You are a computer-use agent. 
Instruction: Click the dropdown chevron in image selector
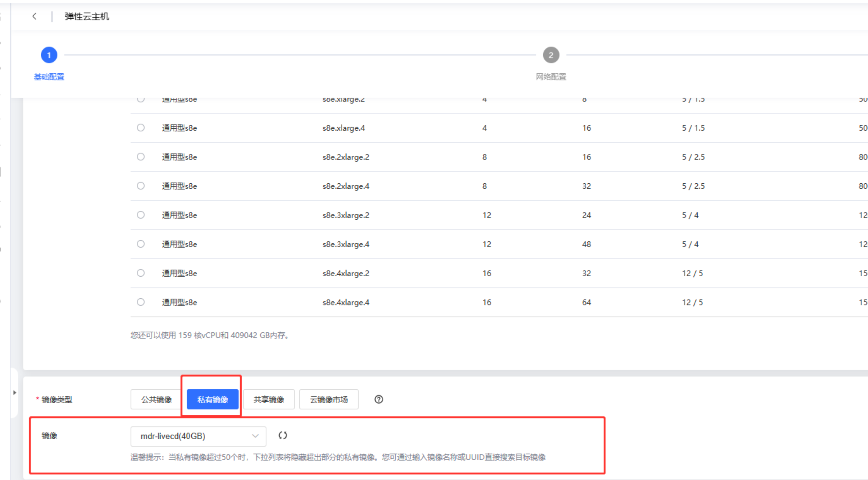pyautogui.click(x=255, y=436)
